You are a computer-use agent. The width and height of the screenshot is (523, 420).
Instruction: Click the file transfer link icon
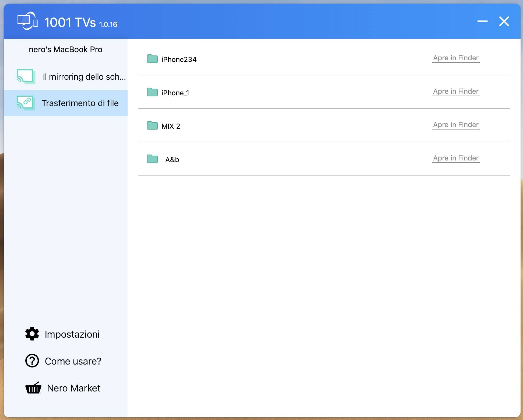(x=26, y=103)
